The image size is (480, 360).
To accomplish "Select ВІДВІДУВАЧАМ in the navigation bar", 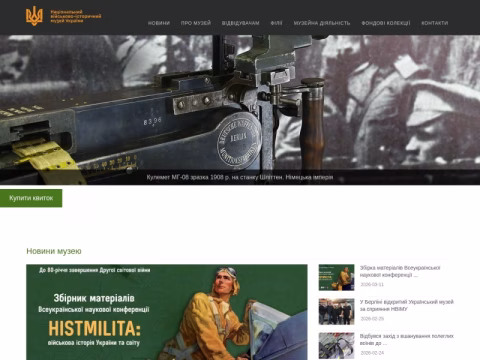I will pos(241,23).
